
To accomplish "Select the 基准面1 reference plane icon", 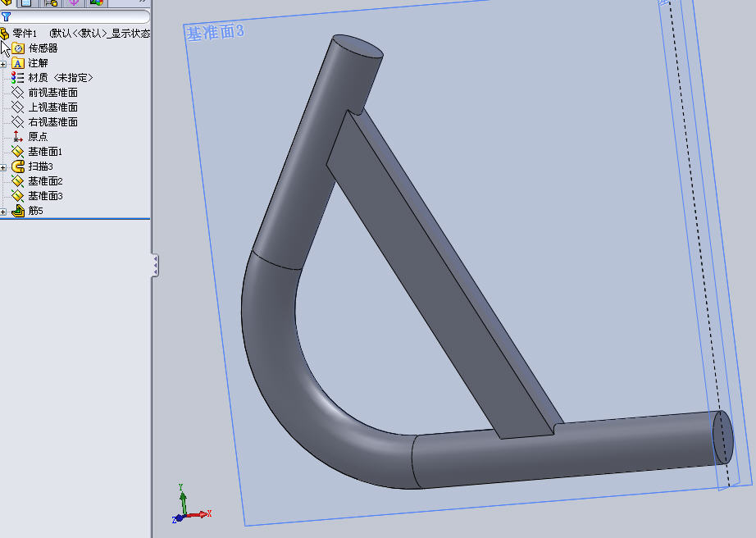I will coord(18,152).
